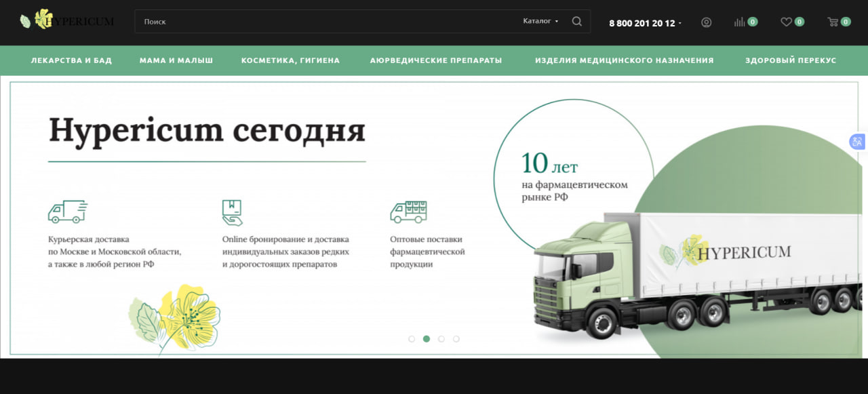
Task: Click the online booking box-in-hand icon
Action: 232,212
